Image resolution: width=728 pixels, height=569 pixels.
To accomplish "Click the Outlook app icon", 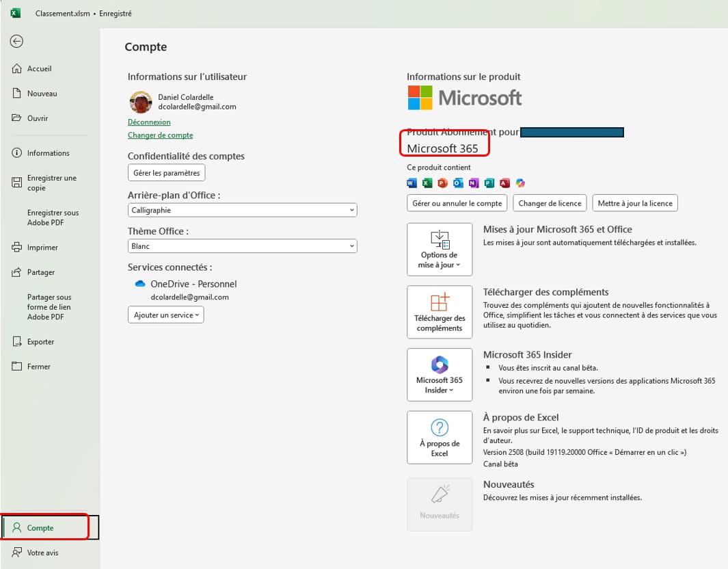I will (458, 183).
